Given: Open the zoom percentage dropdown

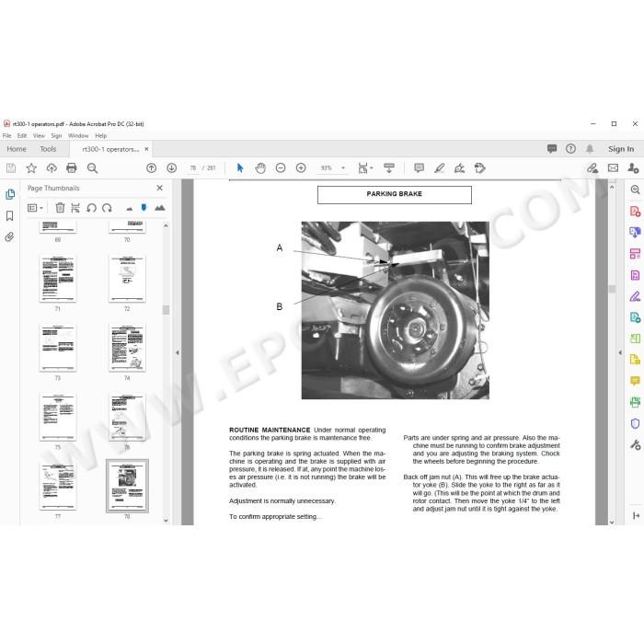Looking at the screenshot, I should tap(343, 168).
